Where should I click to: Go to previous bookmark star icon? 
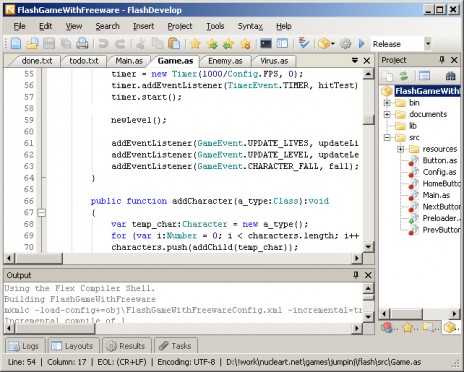(228, 44)
